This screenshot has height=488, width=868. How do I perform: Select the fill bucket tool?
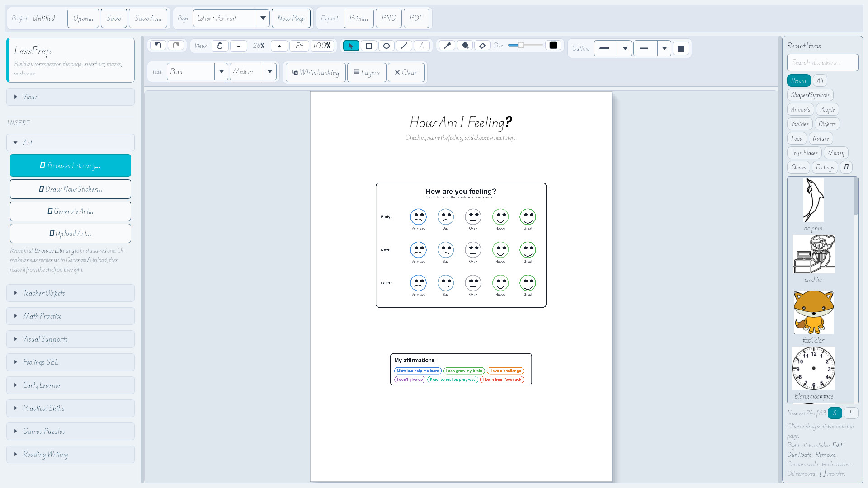[x=465, y=45]
